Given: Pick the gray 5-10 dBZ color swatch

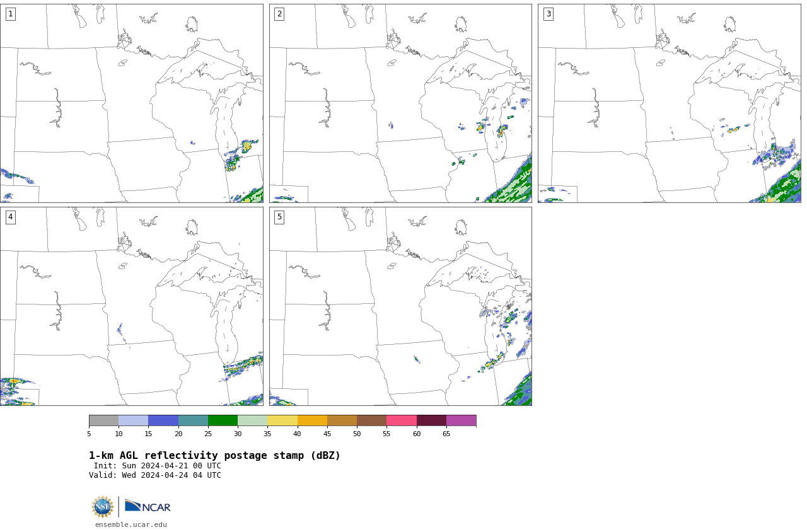Looking at the screenshot, I should [x=103, y=420].
